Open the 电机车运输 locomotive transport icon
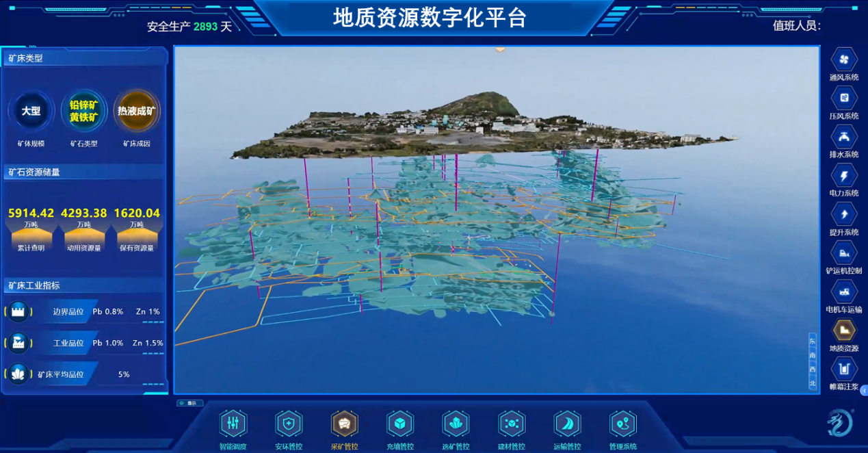 (843, 292)
